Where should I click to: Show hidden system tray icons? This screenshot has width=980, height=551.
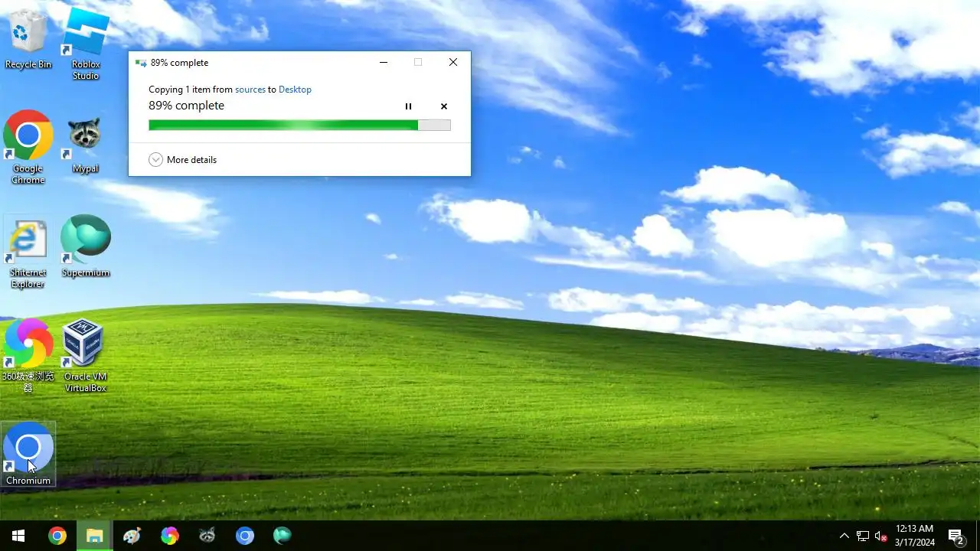pyautogui.click(x=844, y=536)
